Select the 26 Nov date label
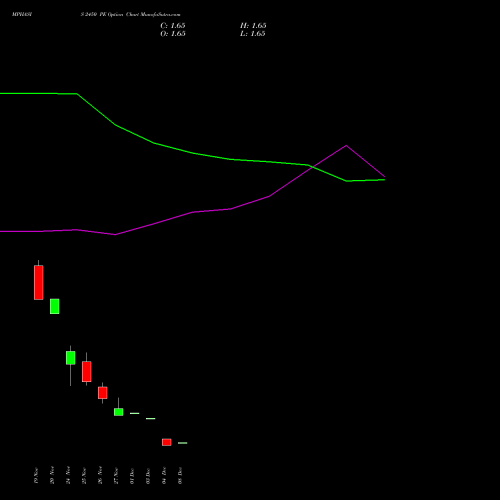The height and width of the screenshot is (500, 500). 100,476
